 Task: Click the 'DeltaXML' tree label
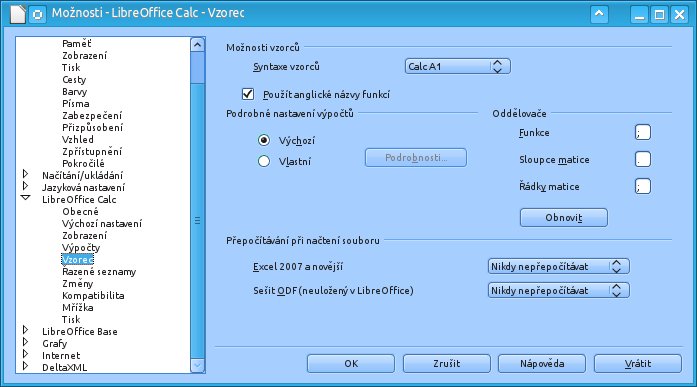pos(64,367)
